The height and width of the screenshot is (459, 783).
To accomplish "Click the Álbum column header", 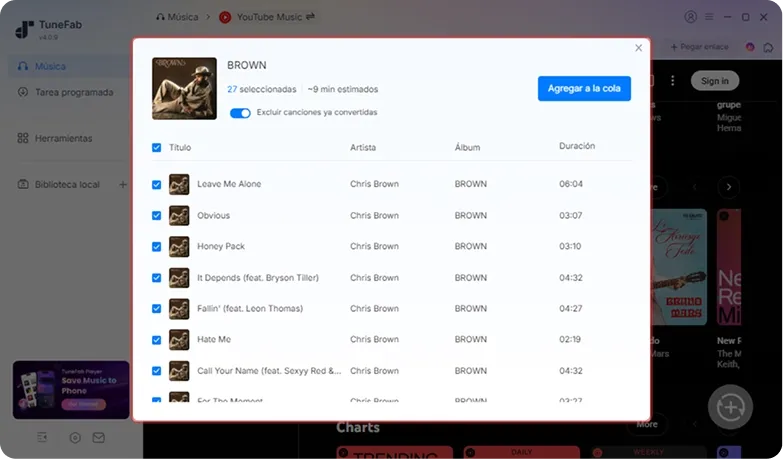I will point(467,147).
